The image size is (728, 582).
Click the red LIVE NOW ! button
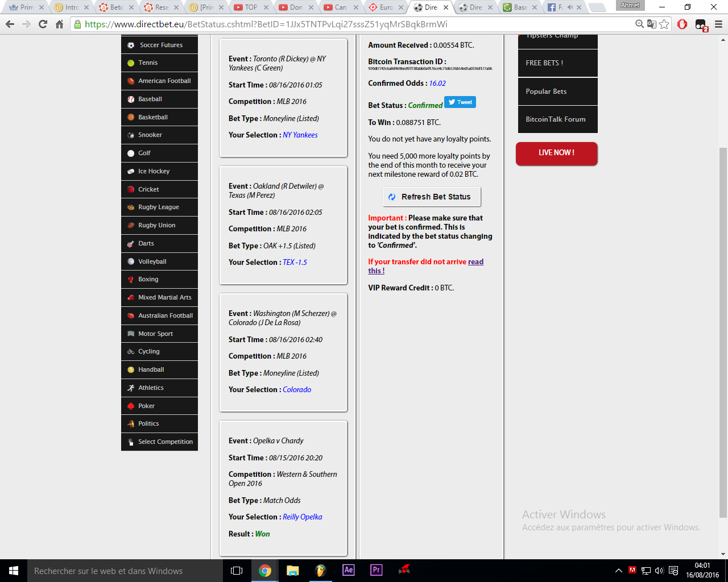coord(557,153)
